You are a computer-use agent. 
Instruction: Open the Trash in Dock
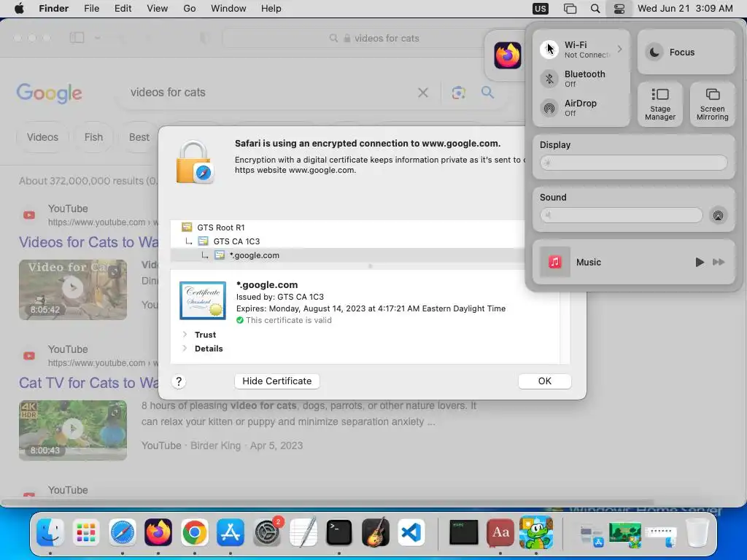click(x=697, y=532)
